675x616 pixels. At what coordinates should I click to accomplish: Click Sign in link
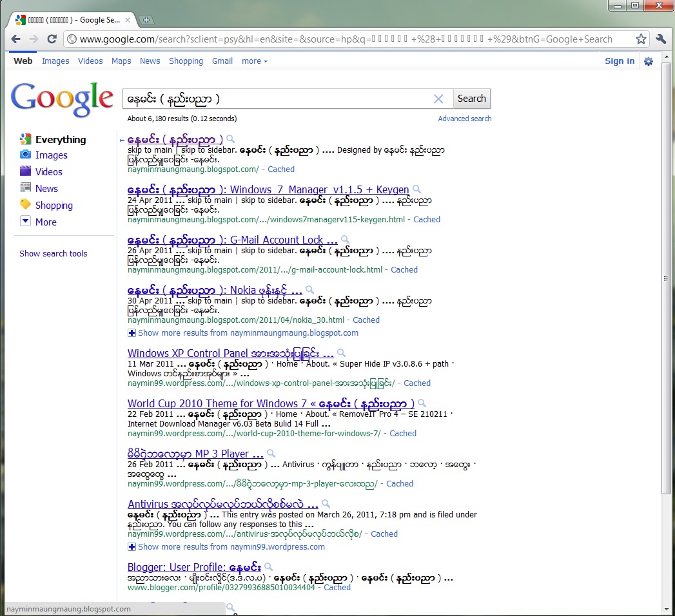point(620,61)
